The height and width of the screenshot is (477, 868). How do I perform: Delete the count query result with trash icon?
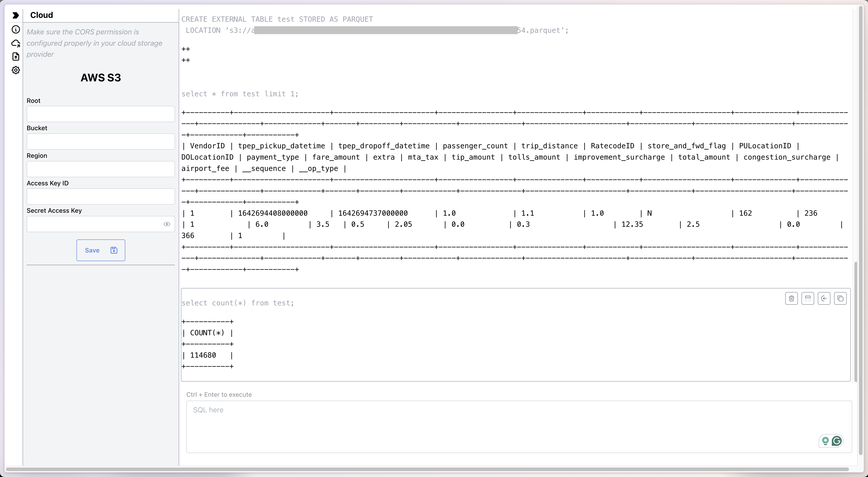pyautogui.click(x=791, y=298)
